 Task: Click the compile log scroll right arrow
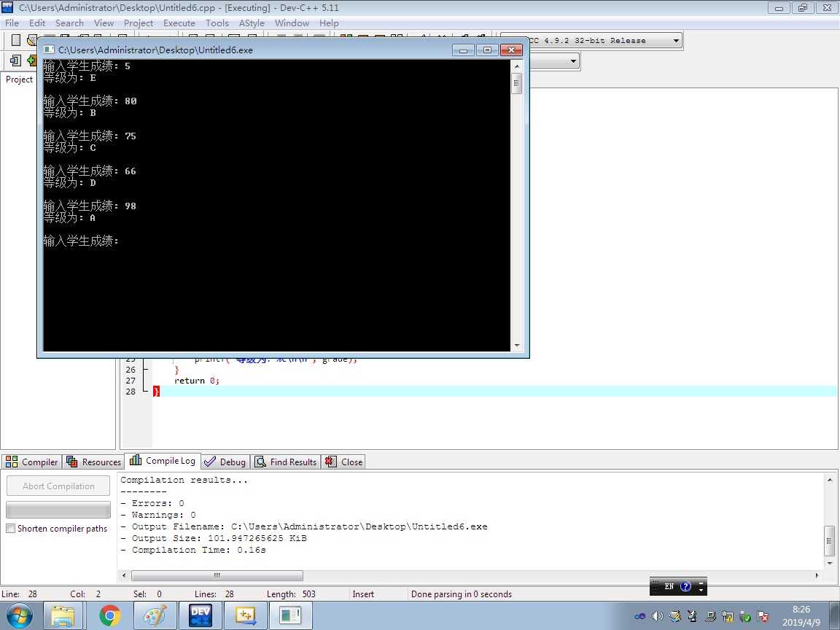pos(817,575)
